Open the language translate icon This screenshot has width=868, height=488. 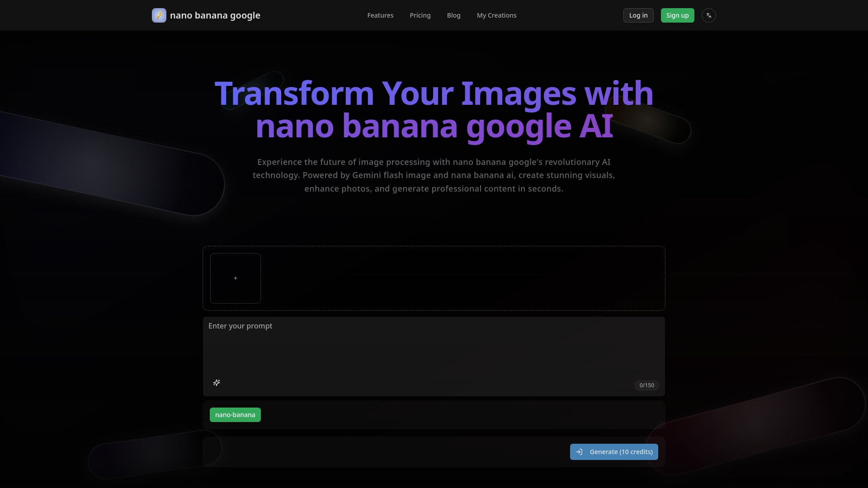point(708,15)
